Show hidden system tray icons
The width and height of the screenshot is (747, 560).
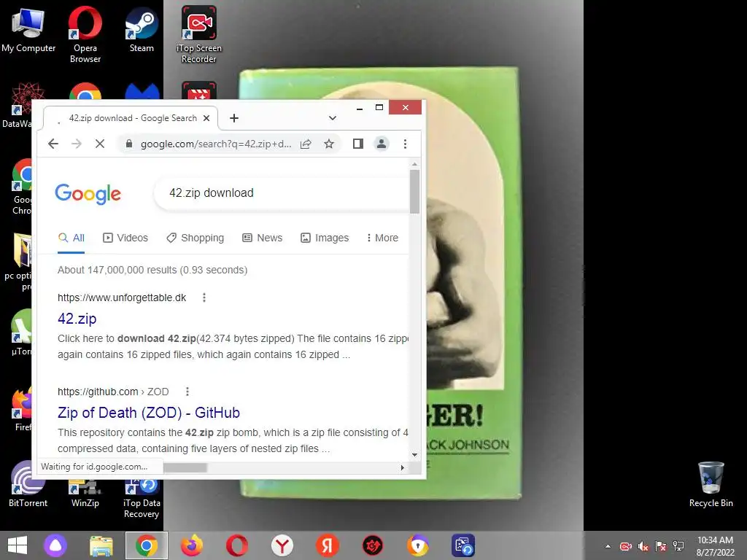pyautogui.click(x=608, y=546)
